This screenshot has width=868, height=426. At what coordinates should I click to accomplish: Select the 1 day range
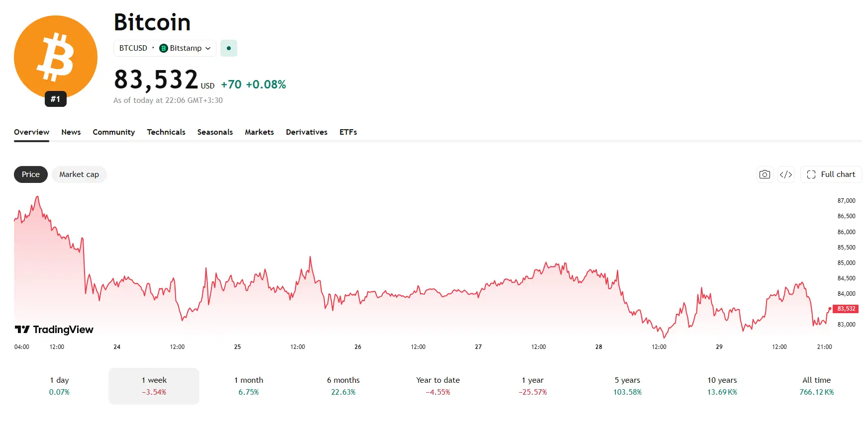(x=59, y=386)
